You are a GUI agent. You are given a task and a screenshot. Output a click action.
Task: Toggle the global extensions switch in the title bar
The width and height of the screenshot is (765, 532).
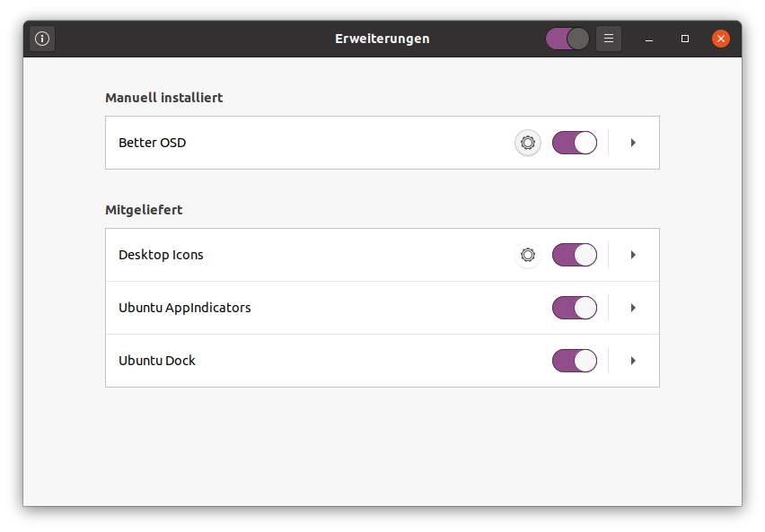[567, 39]
